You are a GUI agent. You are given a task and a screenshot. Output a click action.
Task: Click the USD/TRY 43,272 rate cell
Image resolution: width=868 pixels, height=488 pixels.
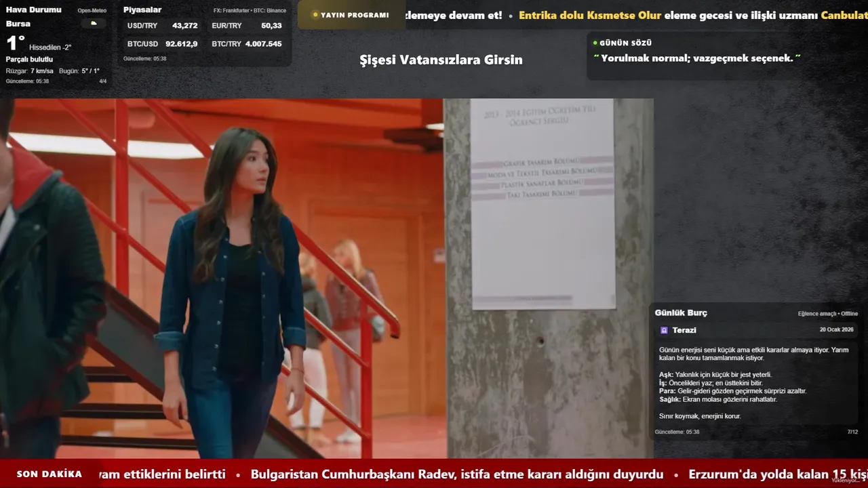(x=163, y=26)
